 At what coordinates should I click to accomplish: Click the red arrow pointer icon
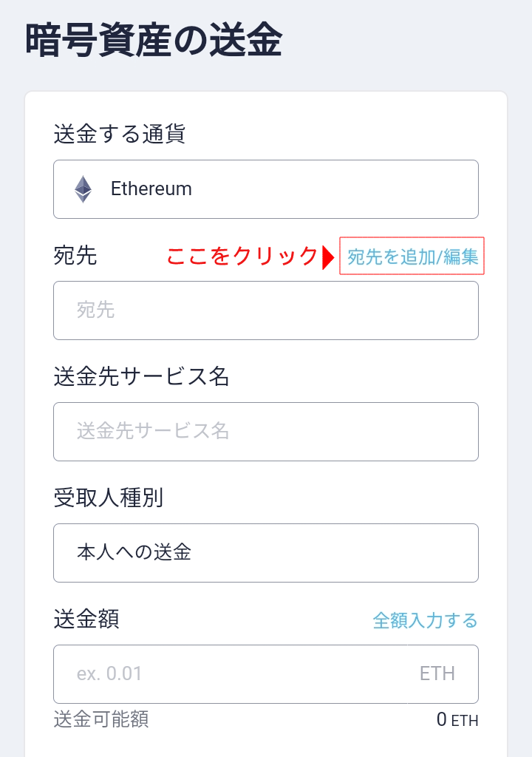pos(328,257)
